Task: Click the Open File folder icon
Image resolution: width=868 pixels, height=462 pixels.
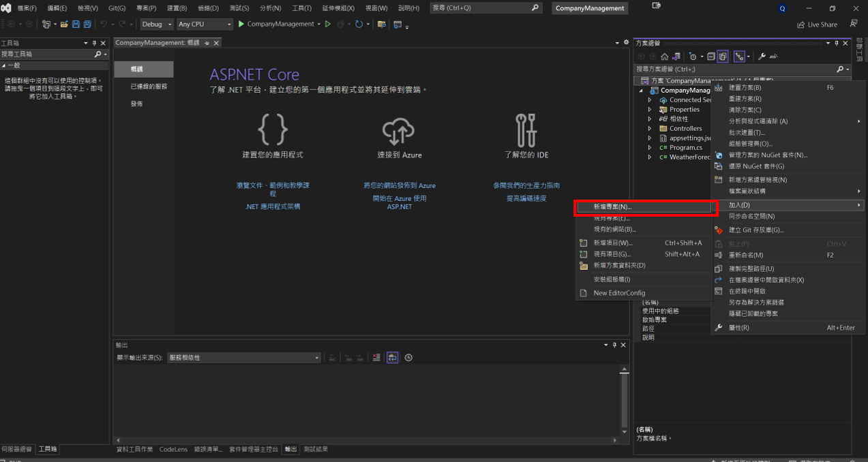Action: pyautogui.click(x=64, y=24)
